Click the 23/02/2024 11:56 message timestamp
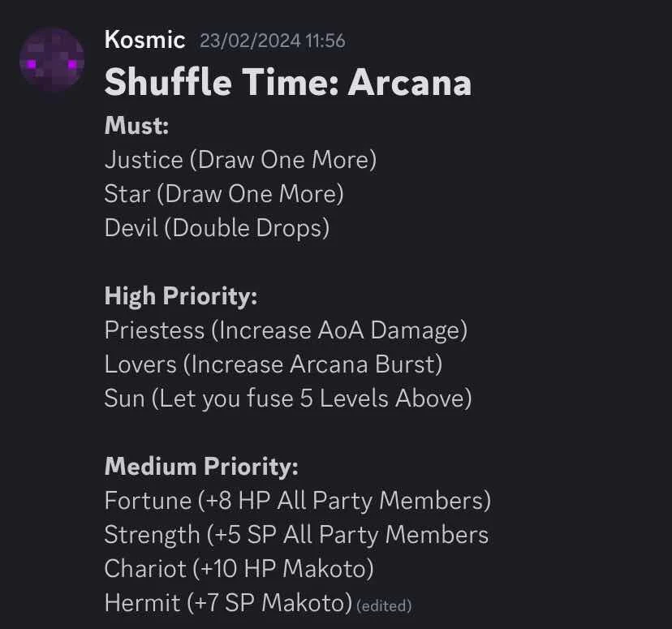The width and height of the screenshot is (672, 629). point(272,41)
